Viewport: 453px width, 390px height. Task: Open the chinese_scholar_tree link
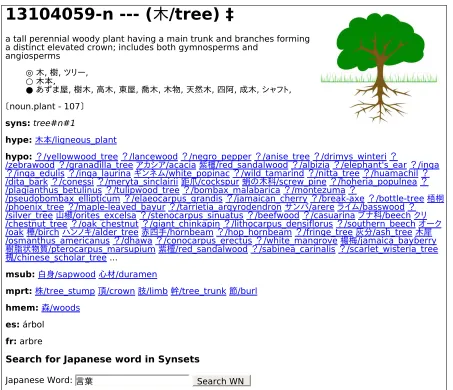pos(56,258)
